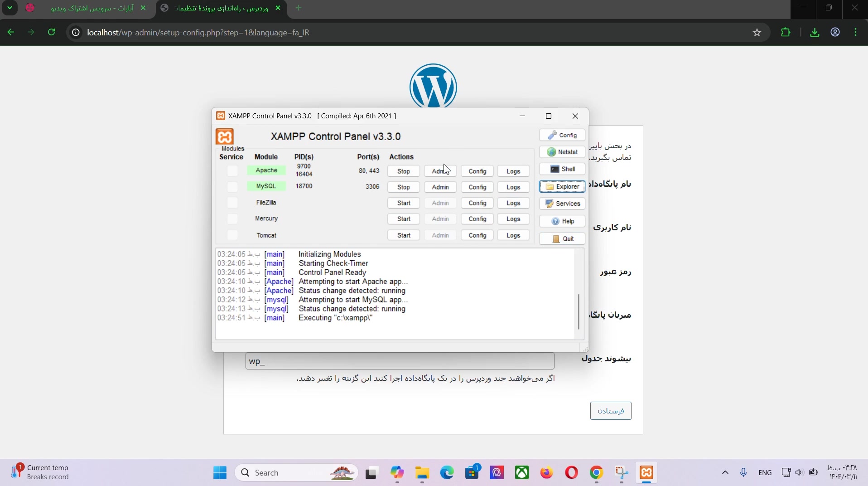Click the wp_ table prefix field
This screenshot has height=486, width=868.
400,361
